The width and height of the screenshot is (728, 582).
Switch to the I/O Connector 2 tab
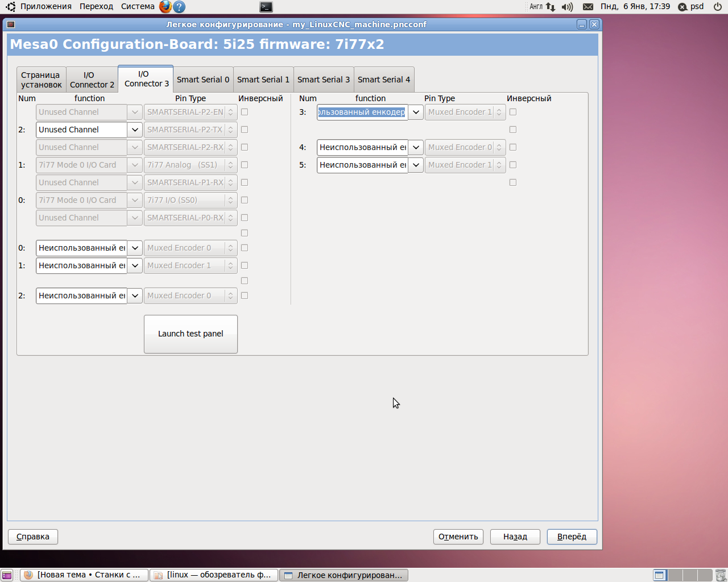[x=92, y=80]
